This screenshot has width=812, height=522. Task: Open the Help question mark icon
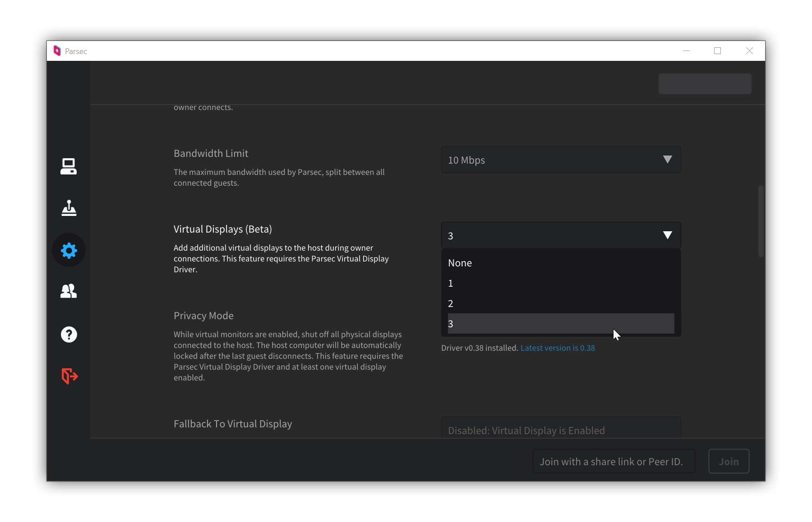pyautogui.click(x=69, y=334)
